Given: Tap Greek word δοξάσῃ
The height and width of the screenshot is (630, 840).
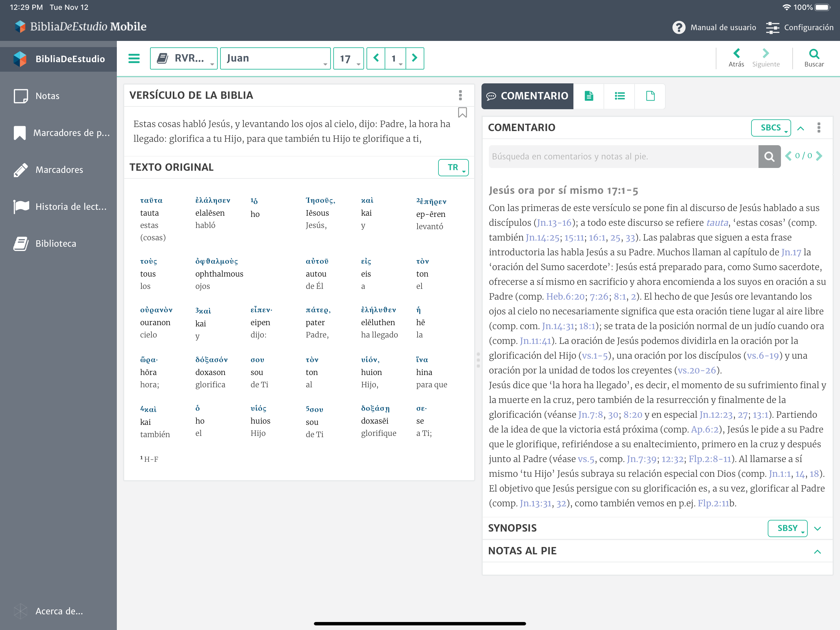Looking at the screenshot, I should pos(375,408).
